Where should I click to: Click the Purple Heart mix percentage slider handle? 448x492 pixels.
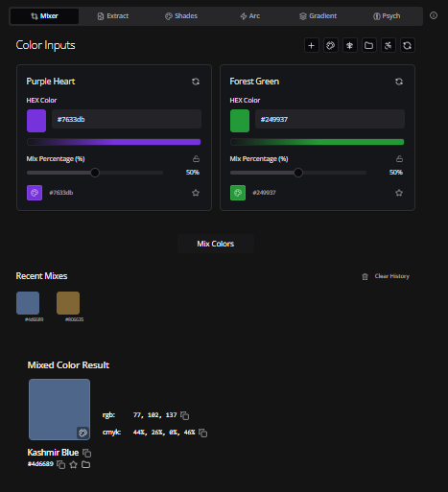click(95, 173)
